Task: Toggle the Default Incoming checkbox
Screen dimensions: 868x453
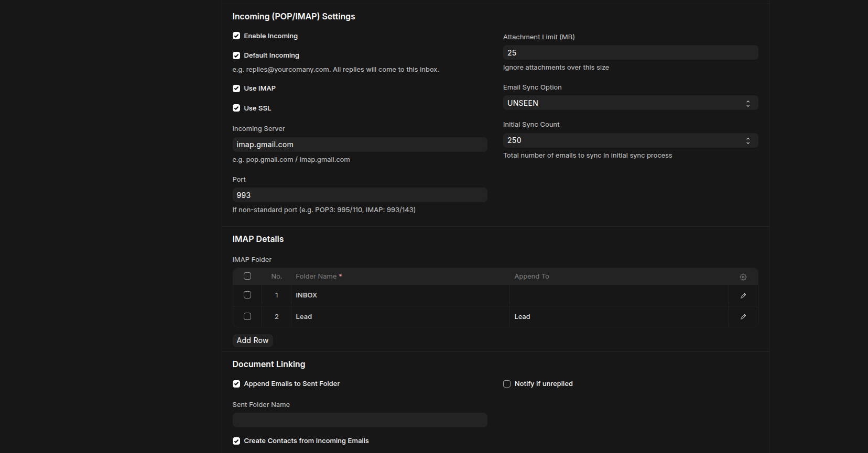Action: [236, 56]
